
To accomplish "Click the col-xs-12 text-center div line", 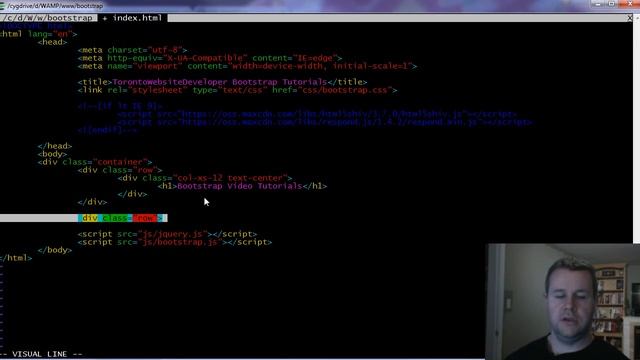I will (205, 178).
